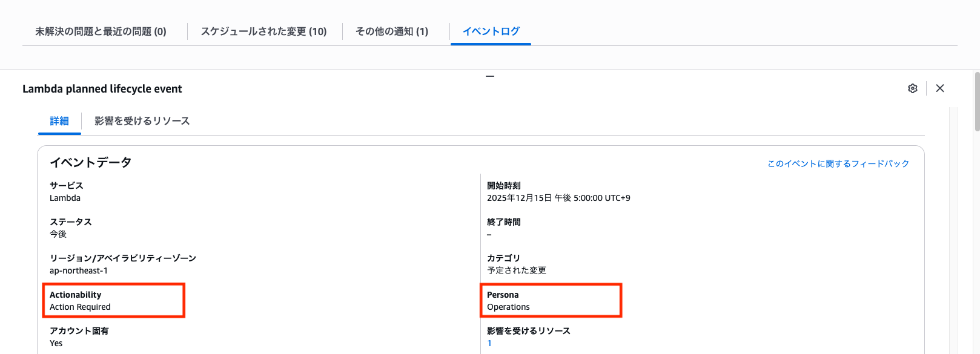Open このイベントに関するフィードバック link
The width and height of the screenshot is (980, 354).
[838, 163]
